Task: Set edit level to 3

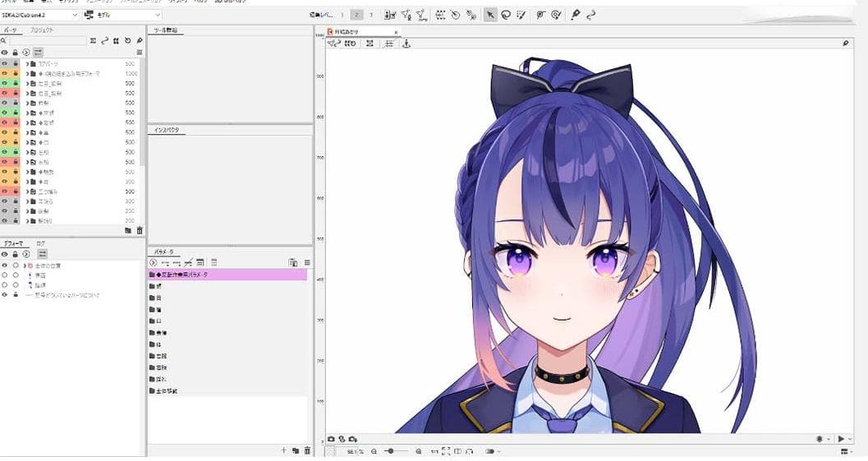Action: click(x=371, y=15)
